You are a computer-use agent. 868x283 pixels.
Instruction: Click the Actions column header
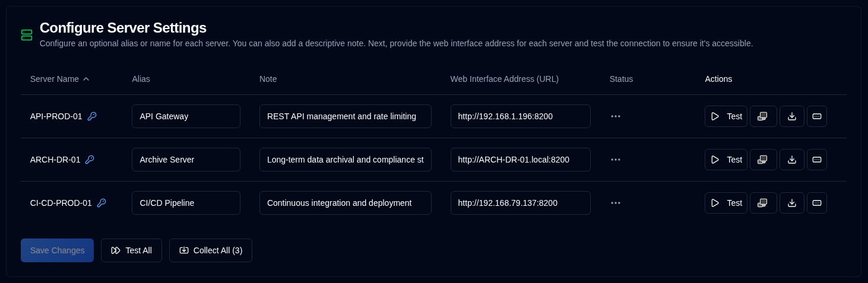718,79
